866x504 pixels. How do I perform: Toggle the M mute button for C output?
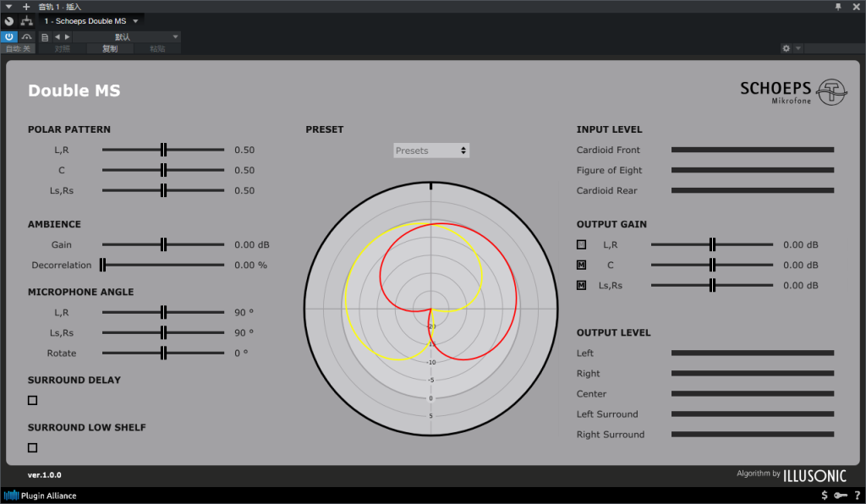coord(582,265)
